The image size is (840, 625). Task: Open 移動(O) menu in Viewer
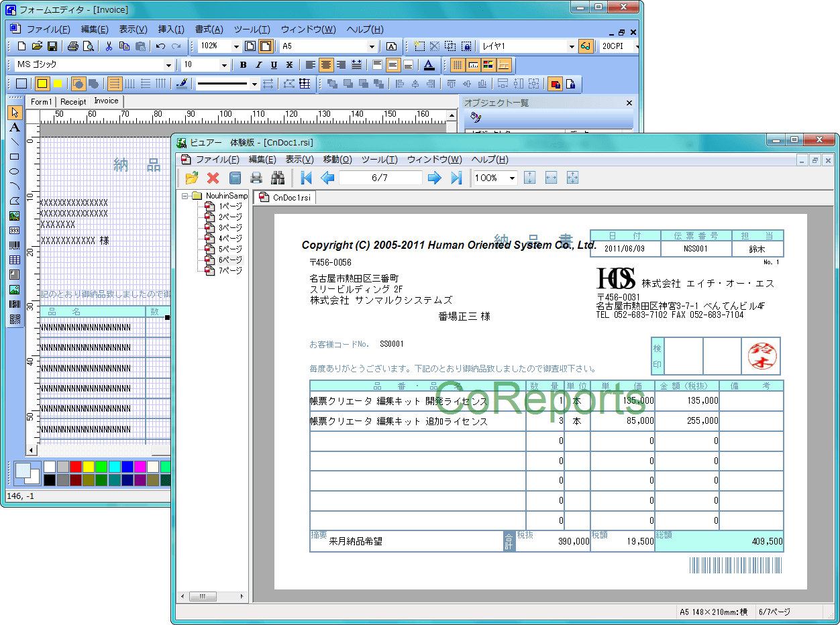coord(337,160)
